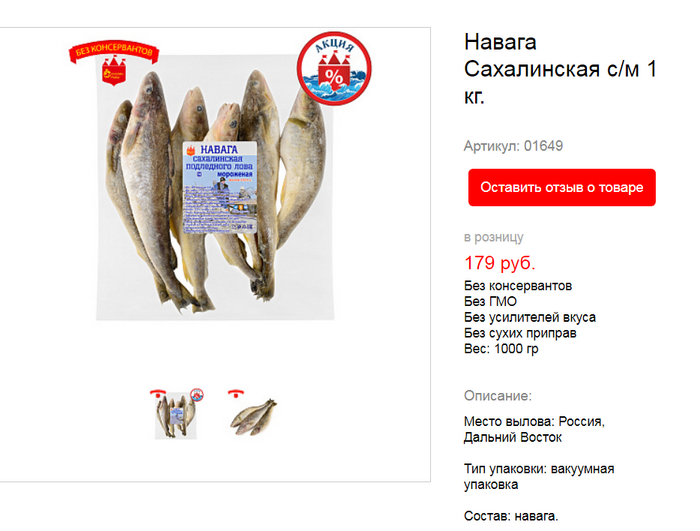Click the article number 'Артикул: 01649'
The width and height of the screenshot is (700, 531).
coord(513,146)
